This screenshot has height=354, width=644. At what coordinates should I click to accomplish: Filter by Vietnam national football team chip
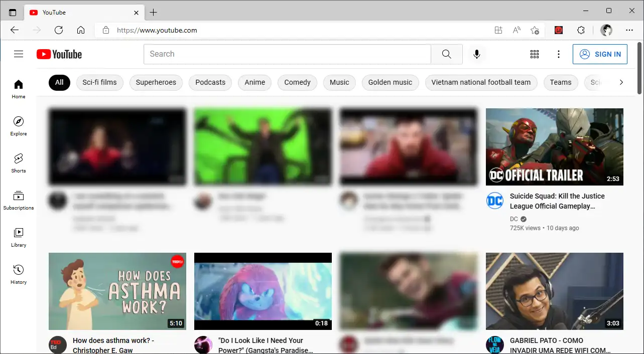tap(481, 82)
